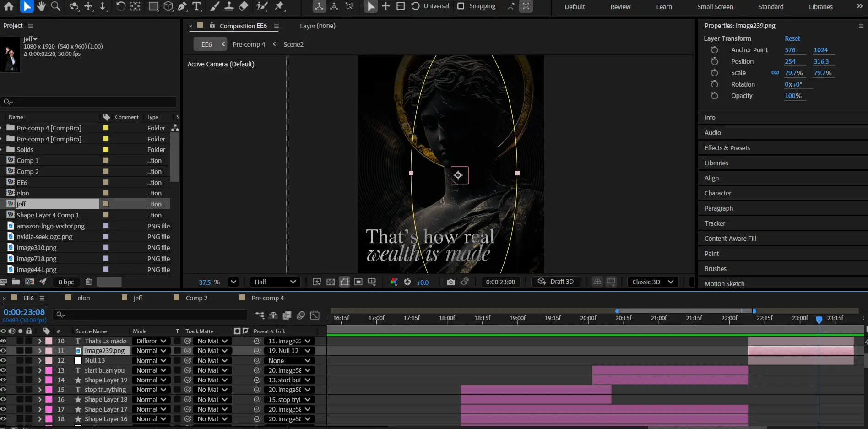Open blending mode dropdown for Null 13
The width and height of the screenshot is (868, 429).
click(x=151, y=361)
